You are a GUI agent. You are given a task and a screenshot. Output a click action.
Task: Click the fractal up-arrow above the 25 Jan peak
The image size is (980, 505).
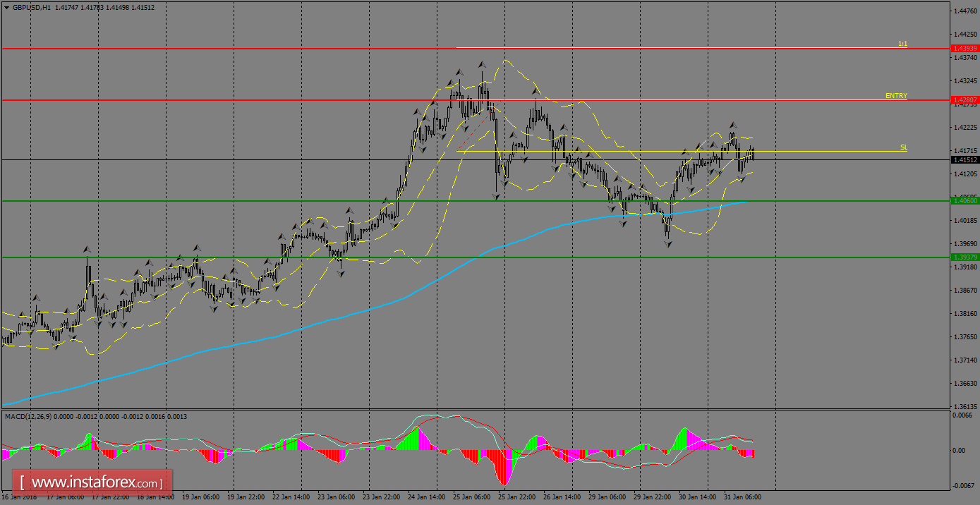(x=482, y=64)
